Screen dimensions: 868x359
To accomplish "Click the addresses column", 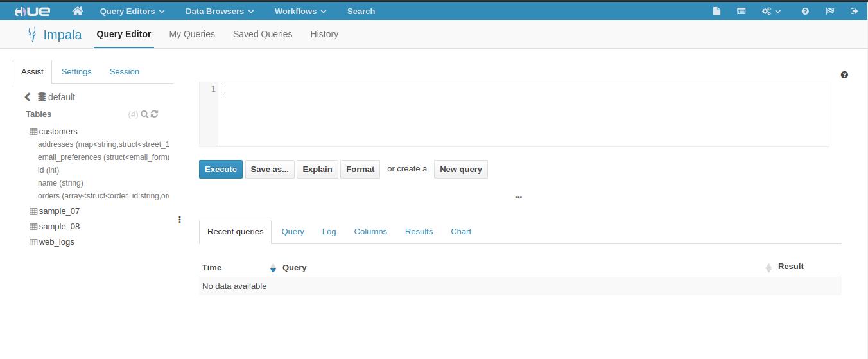I will pyautogui.click(x=103, y=144).
